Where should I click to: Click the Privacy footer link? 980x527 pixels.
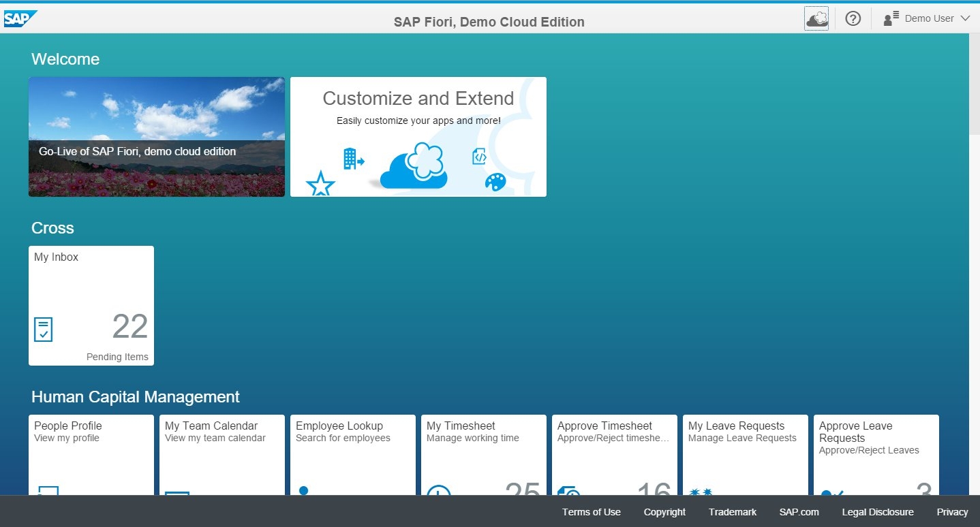[x=953, y=512]
